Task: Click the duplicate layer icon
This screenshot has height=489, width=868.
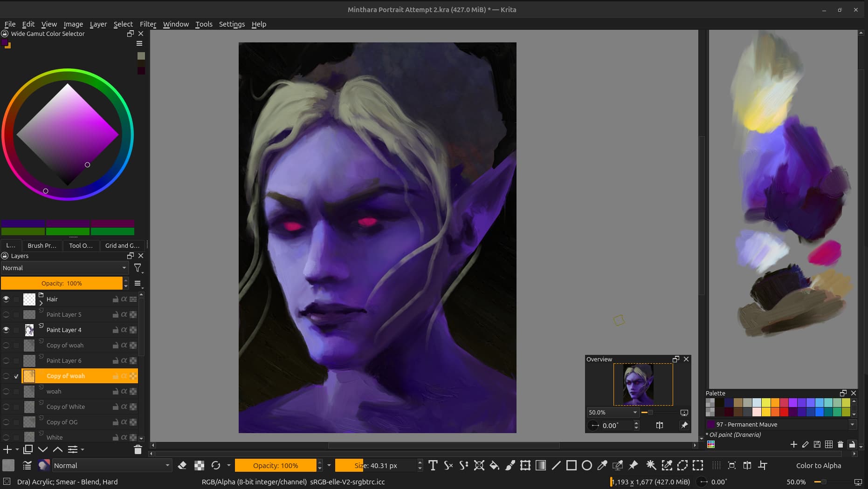Action: pos(28,449)
